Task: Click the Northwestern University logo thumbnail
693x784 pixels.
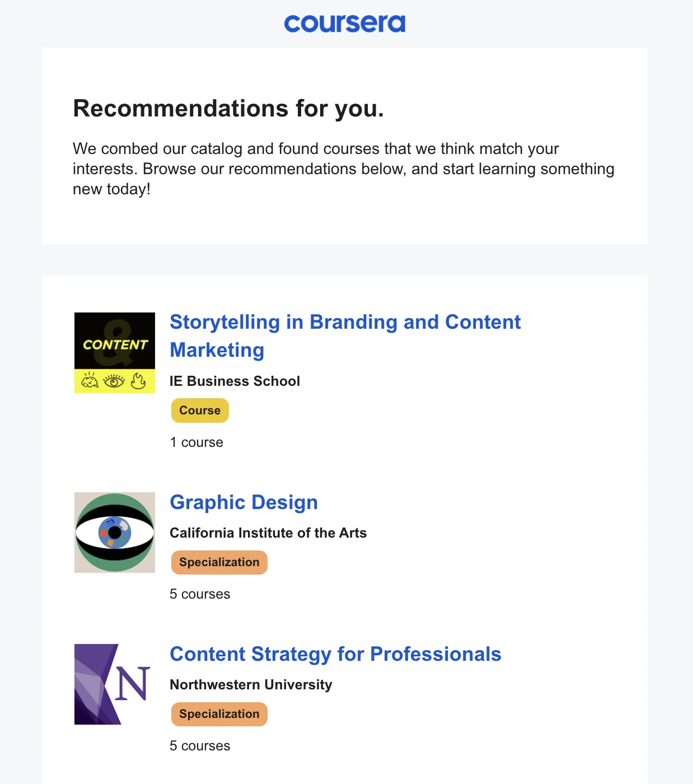Action: pyautogui.click(x=115, y=684)
